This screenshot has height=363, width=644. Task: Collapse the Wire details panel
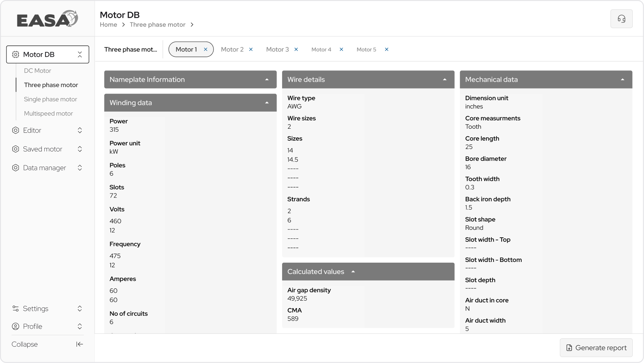(x=445, y=79)
